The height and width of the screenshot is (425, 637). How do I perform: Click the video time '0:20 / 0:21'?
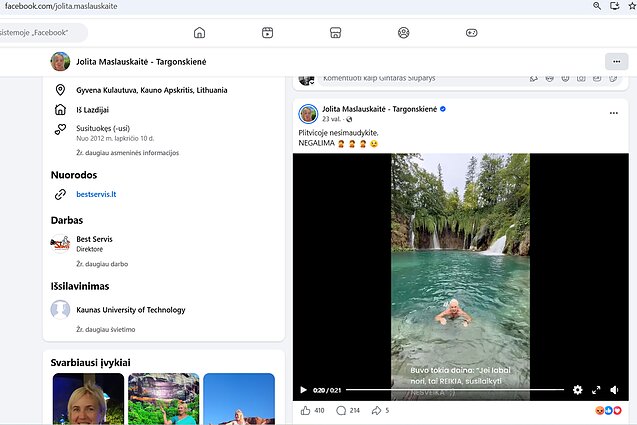point(327,390)
